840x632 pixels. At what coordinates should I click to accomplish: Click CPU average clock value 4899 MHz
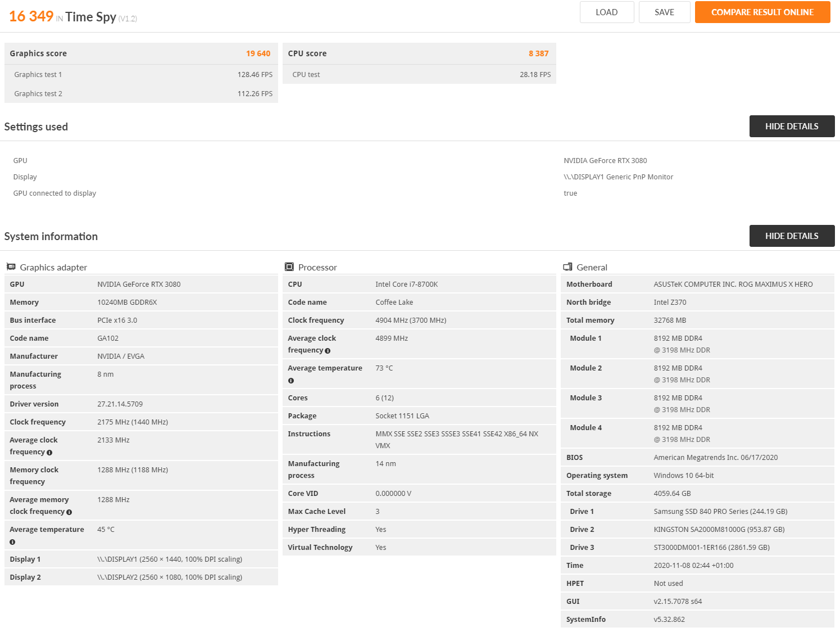point(392,338)
